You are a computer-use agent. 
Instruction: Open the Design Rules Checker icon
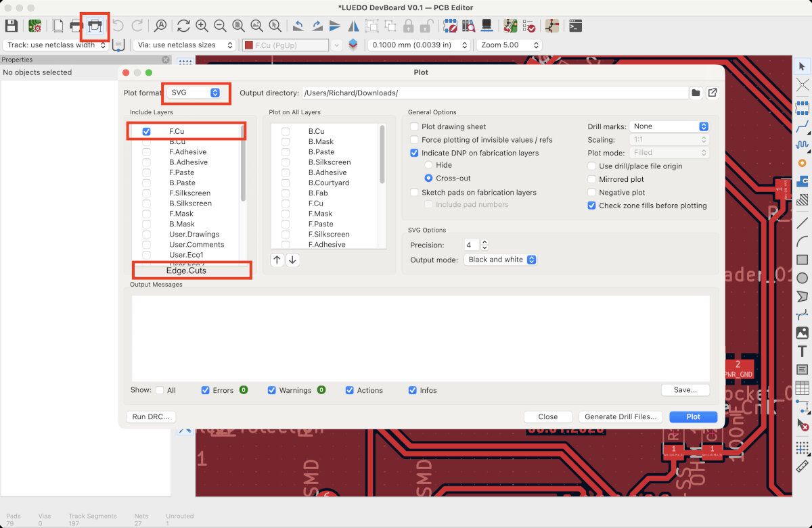[528, 26]
